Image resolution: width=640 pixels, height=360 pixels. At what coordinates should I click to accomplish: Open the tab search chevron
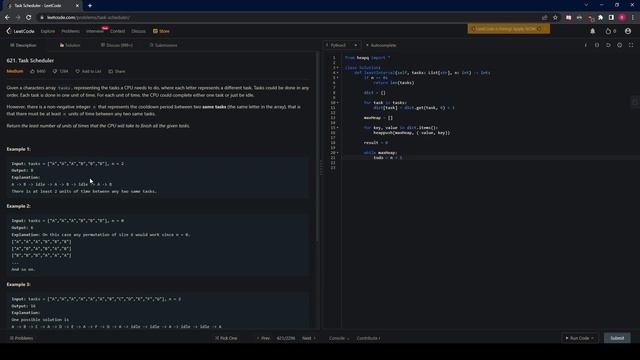(586, 5)
